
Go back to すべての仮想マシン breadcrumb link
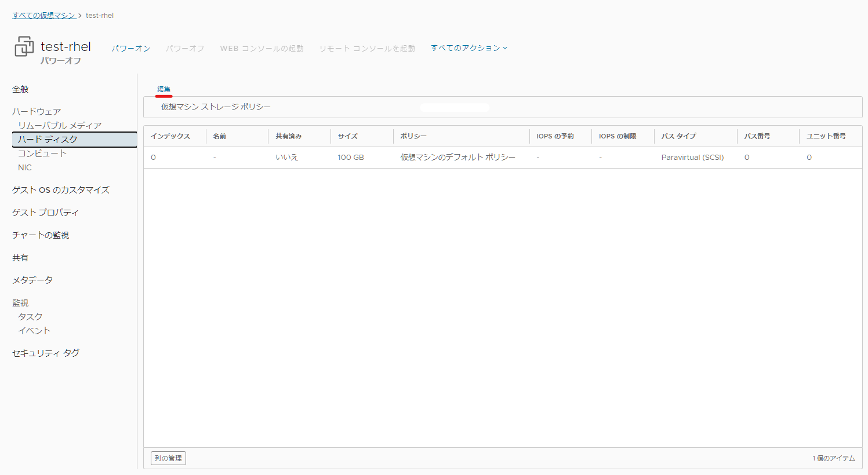44,16
